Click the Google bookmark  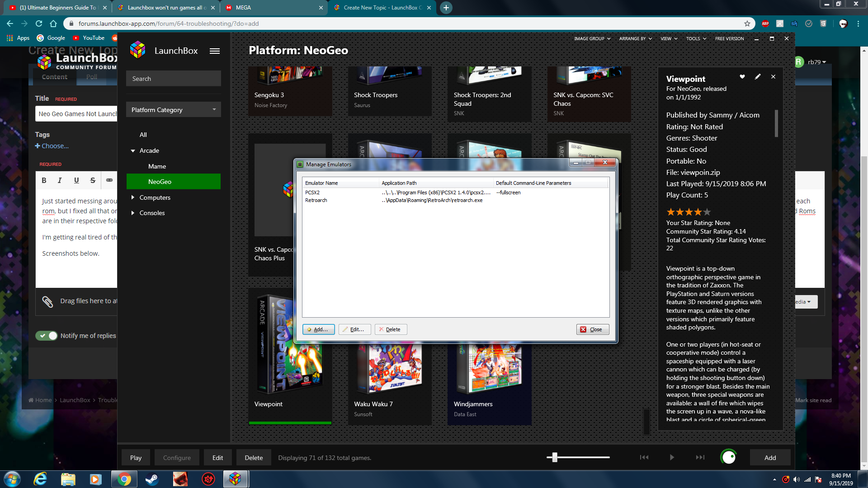51,38
